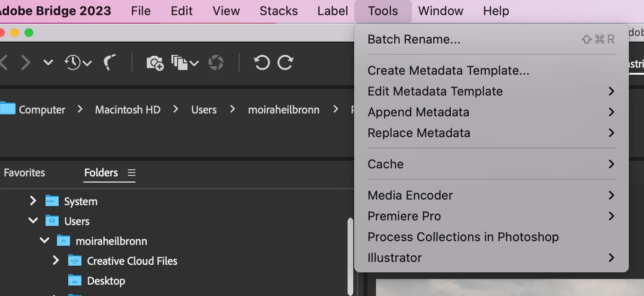Choose Illustrator submenu
Viewport: 644px width, 296px height.
[491, 258]
